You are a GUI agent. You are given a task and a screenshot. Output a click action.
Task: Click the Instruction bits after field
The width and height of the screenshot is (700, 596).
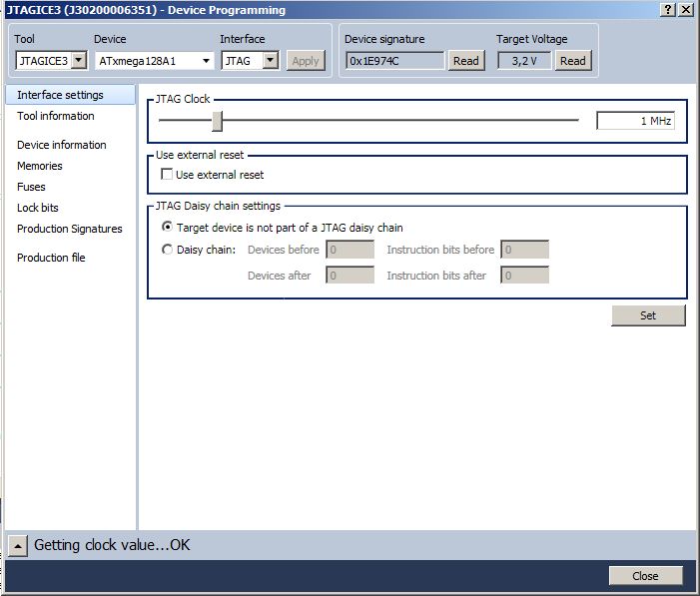point(524,275)
